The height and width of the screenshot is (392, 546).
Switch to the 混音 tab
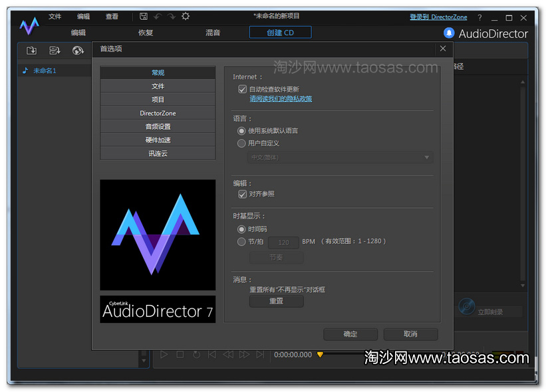coord(213,32)
